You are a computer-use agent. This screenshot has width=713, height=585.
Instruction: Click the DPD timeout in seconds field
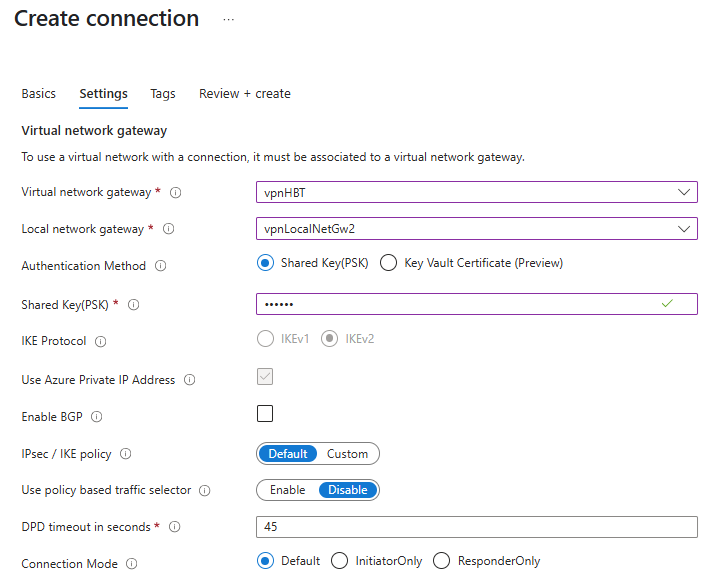(x=476, y=527)
